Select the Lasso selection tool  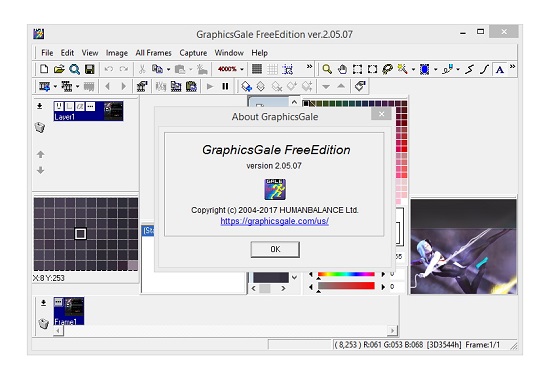click(387, 69)
